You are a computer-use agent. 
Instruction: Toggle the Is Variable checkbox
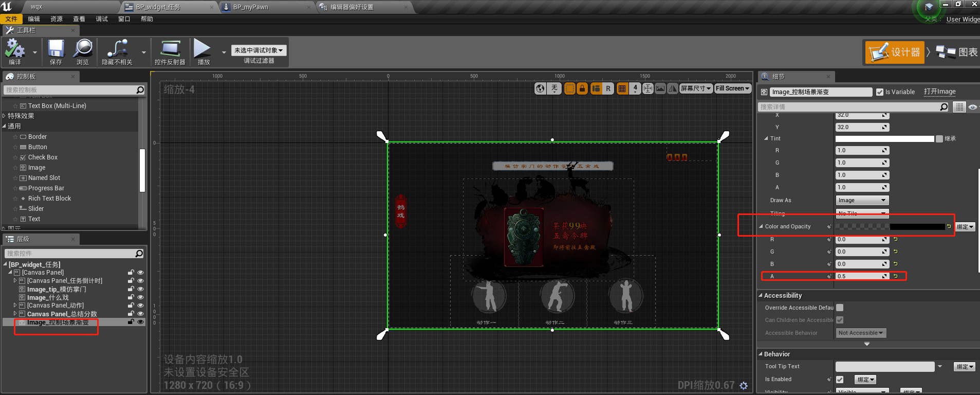click(880, 92)
